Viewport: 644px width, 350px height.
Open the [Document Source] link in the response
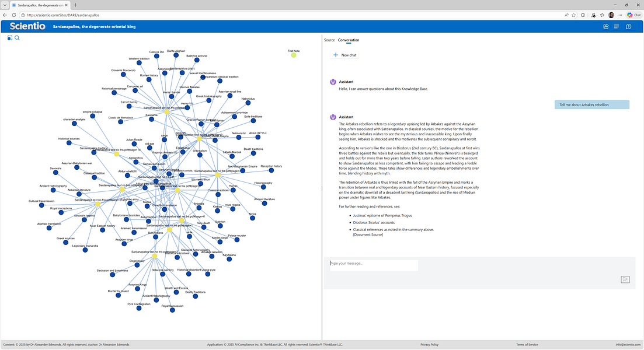pos(368,235)
